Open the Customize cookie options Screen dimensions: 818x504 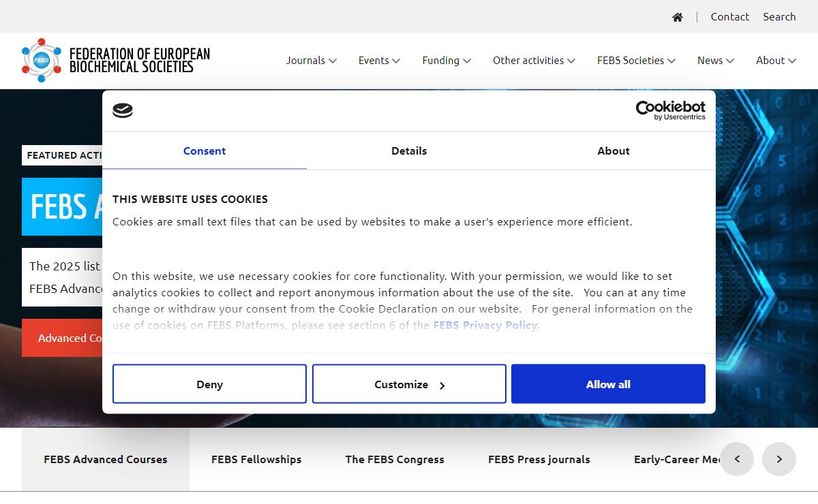(x=409, y=384)
